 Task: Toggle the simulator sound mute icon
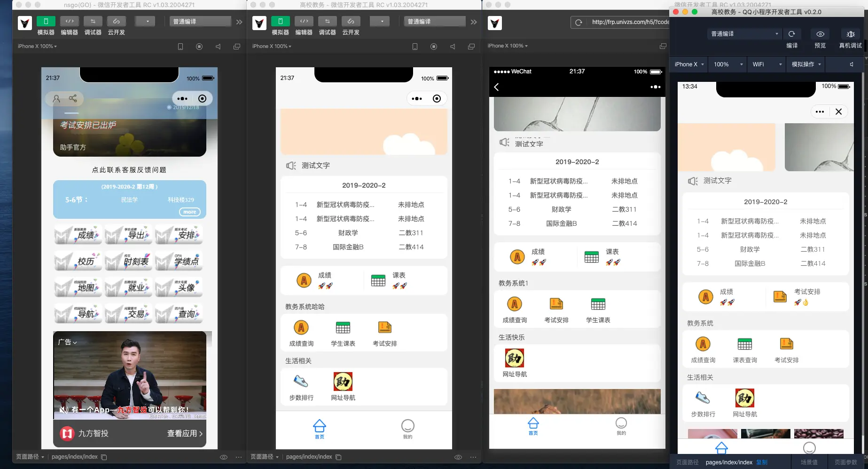pyautogui.click(x=218, y=46)
